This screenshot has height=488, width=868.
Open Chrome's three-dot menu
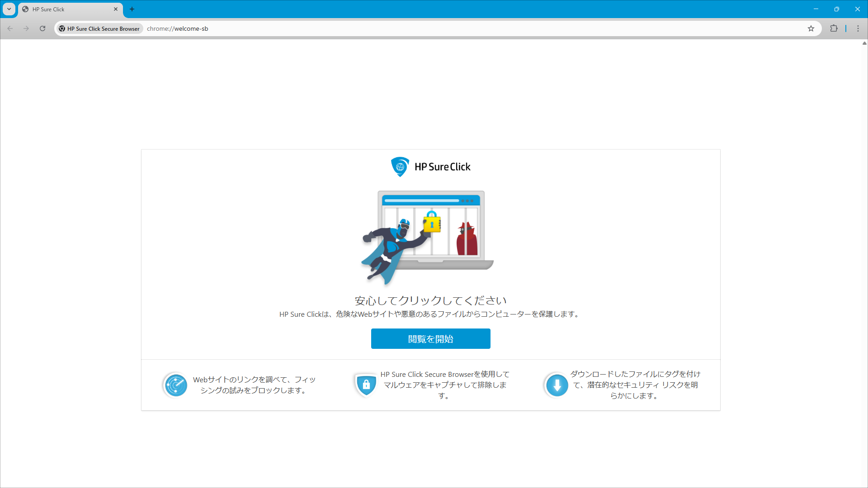[858, 28]
